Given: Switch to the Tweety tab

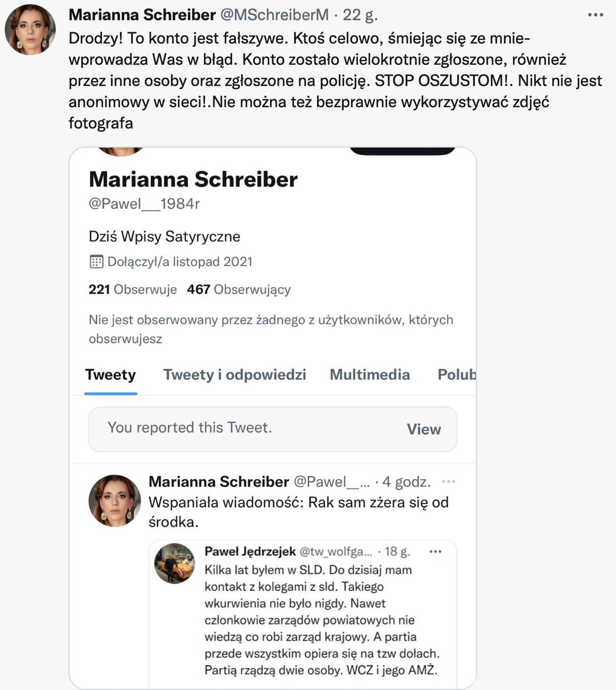Looking at the screenshot, I should tap(110, 375).
